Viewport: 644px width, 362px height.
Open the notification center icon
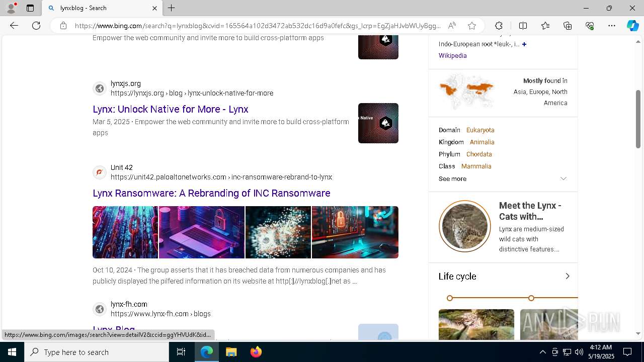(627, 352)
